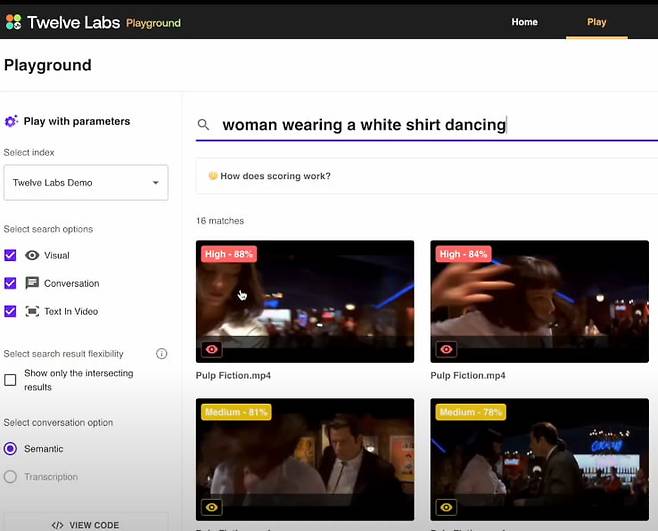This screenshot has height=531, width=658.
Task: Click the gear icon by Play with parameters
Action: click(x=11, y=121)
